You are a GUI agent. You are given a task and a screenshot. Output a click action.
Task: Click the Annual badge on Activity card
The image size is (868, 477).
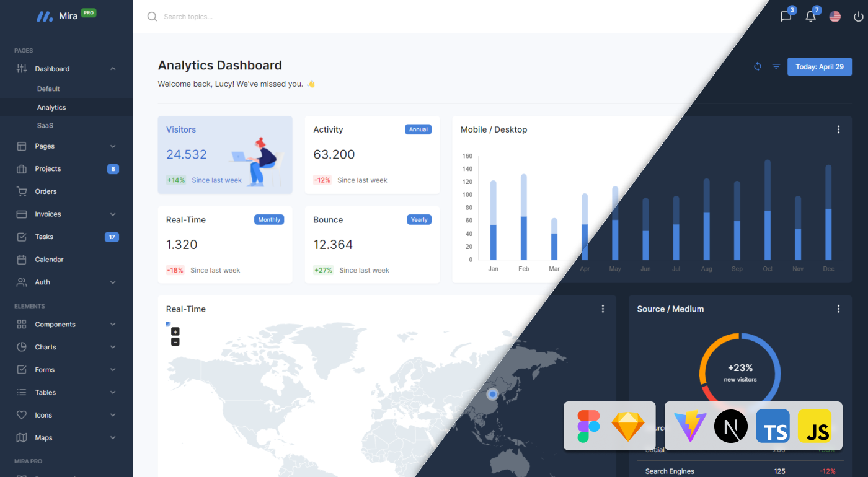click(x=418, y=129)
